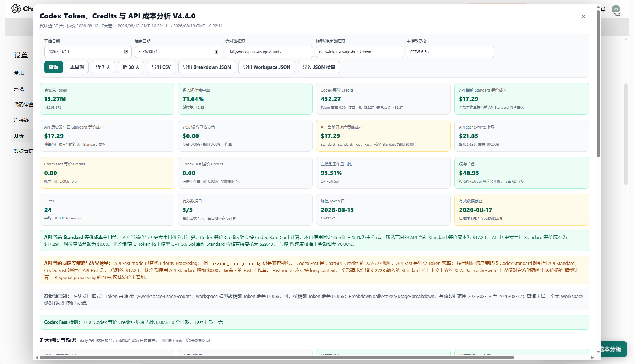The image size is (634, 364).
Task: Open the start date calendar picker
Action: pyautogui.click(x=126, y=52)
